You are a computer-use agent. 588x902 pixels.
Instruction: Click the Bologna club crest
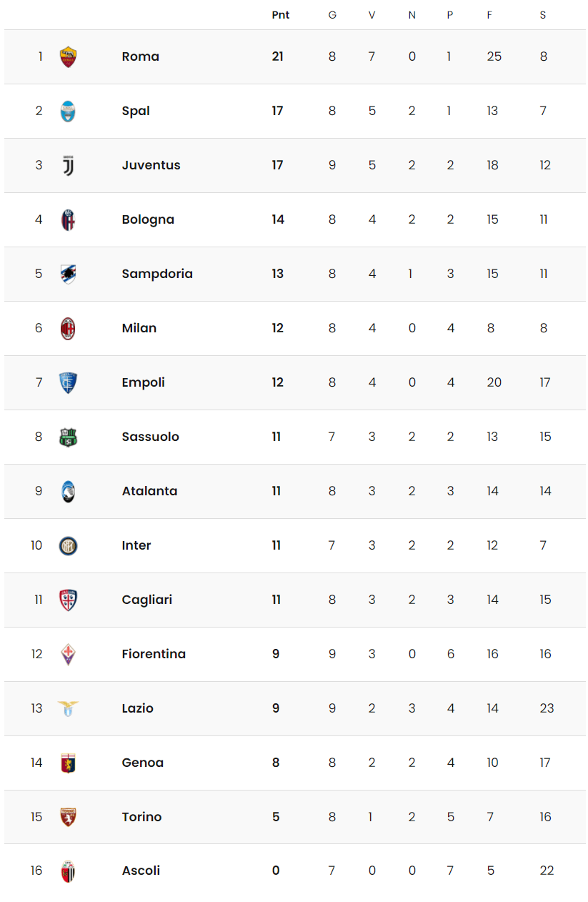pyautogui.click(x=68, y=219)
